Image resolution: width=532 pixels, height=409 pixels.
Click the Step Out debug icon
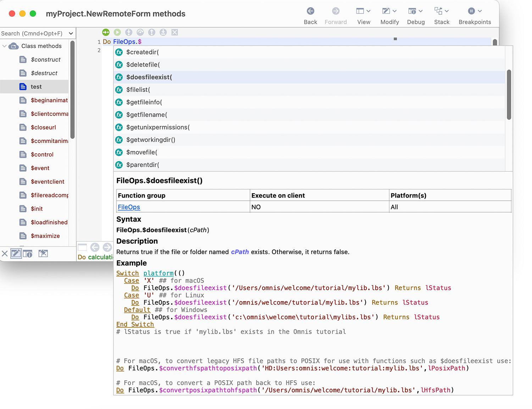[151, 32]
